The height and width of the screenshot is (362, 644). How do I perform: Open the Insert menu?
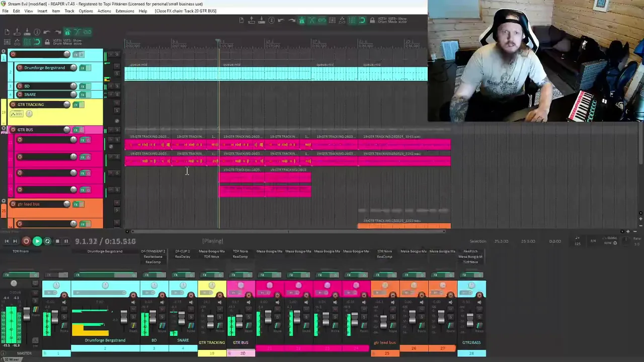tap(42, 11)
